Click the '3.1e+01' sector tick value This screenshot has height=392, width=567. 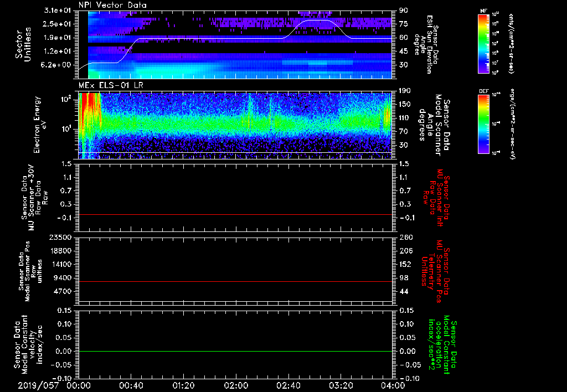[58, 11]
